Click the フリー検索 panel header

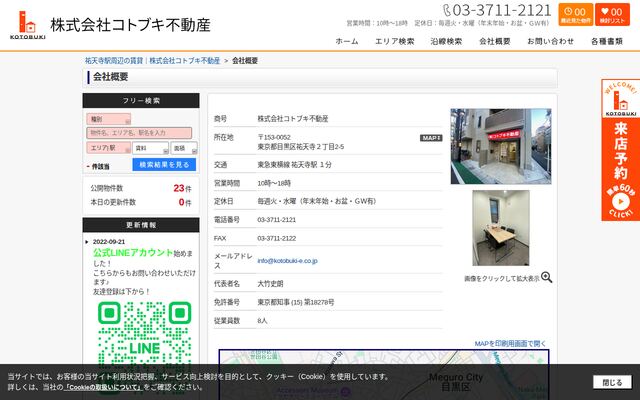tap(141, 100)
